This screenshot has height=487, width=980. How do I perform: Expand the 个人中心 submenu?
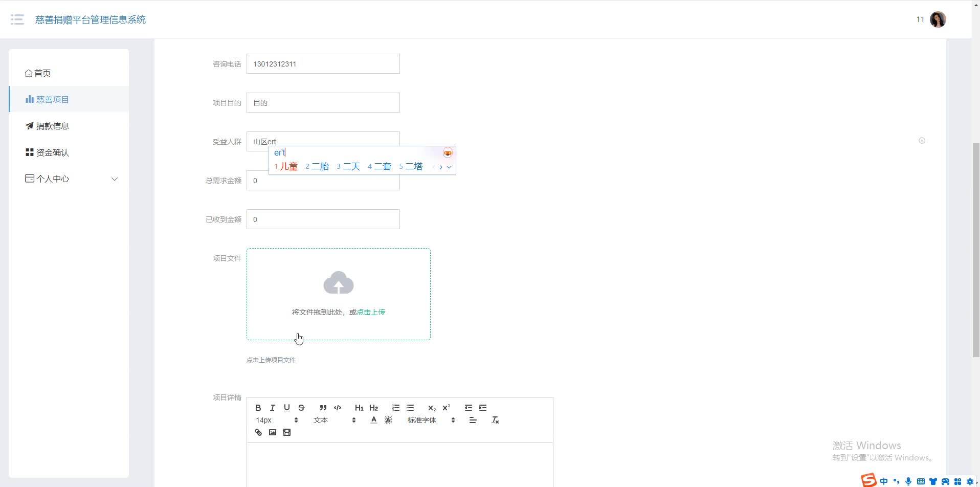pos(115,179)
